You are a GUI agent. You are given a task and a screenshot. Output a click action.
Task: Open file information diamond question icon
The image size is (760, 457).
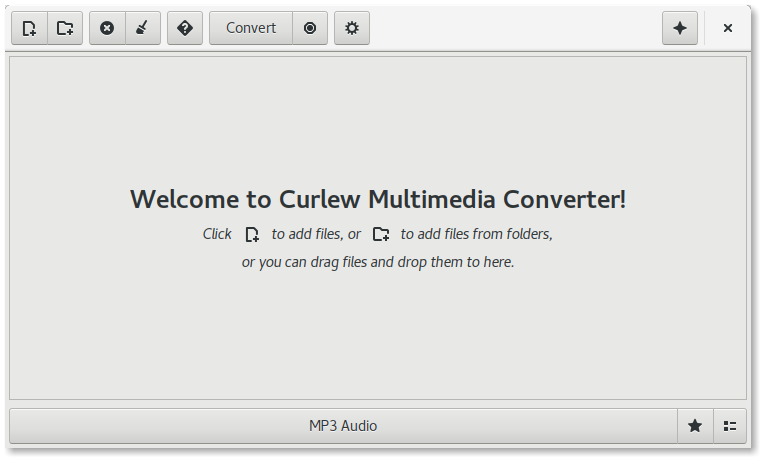coord(185,28)
